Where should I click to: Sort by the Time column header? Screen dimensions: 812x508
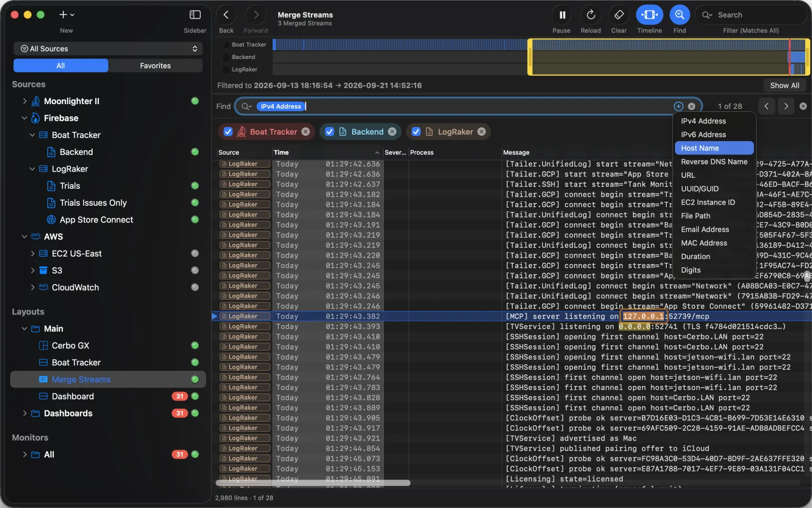pos(327,152)
